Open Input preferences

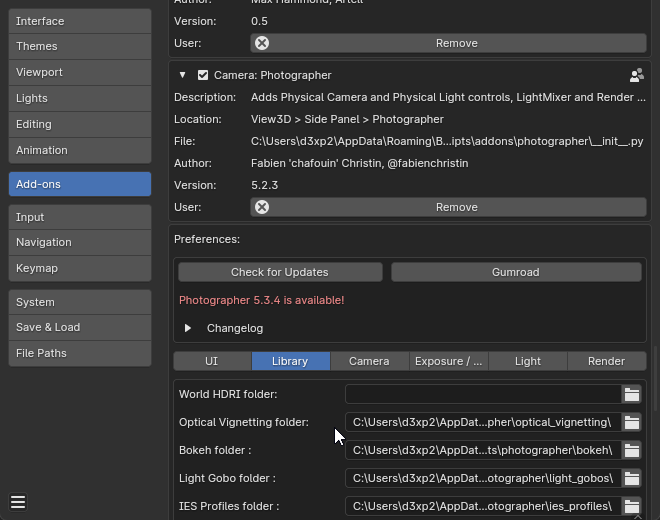pos(80,217)
